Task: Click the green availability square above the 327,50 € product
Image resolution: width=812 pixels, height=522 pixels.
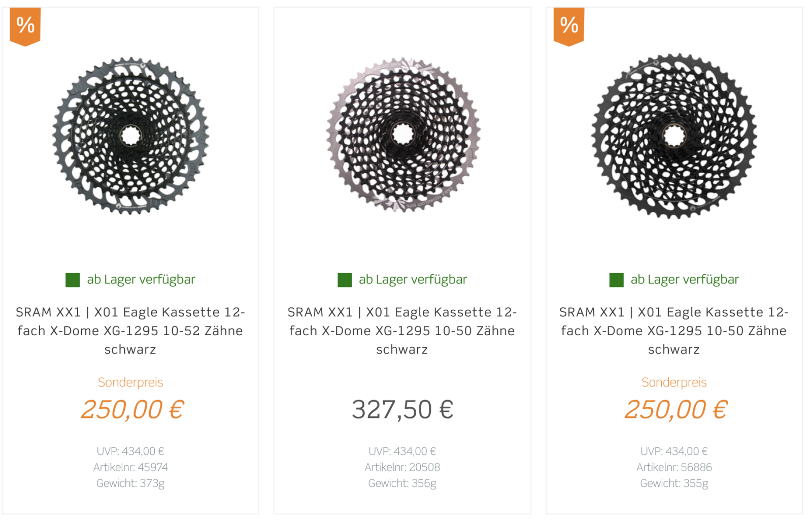Action: pyautogui.click(x=345, y=280)
